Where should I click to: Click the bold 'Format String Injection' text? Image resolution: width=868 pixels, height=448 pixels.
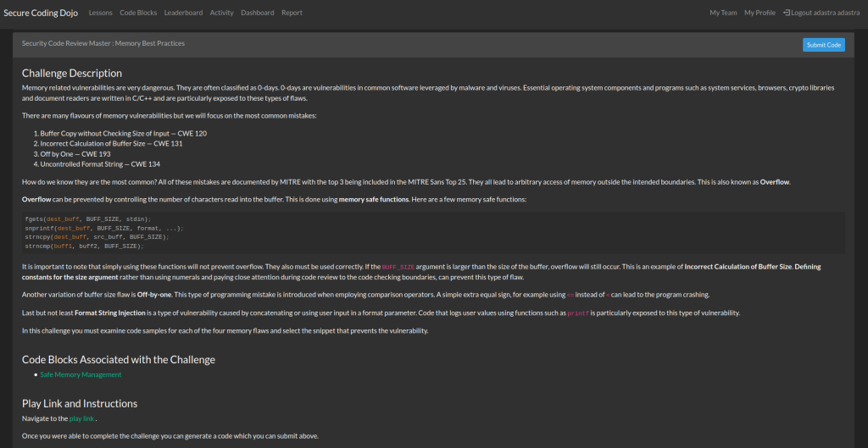[110, 313]
